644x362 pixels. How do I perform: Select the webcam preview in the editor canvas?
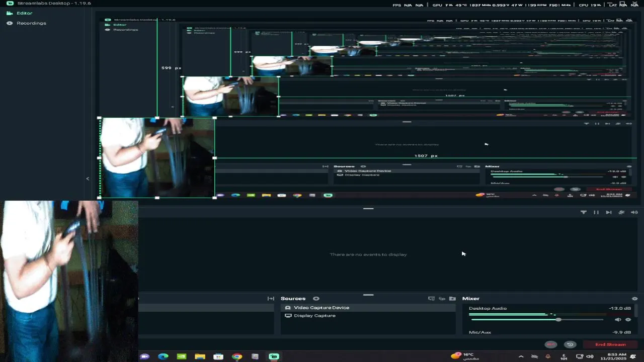point(157,158)
